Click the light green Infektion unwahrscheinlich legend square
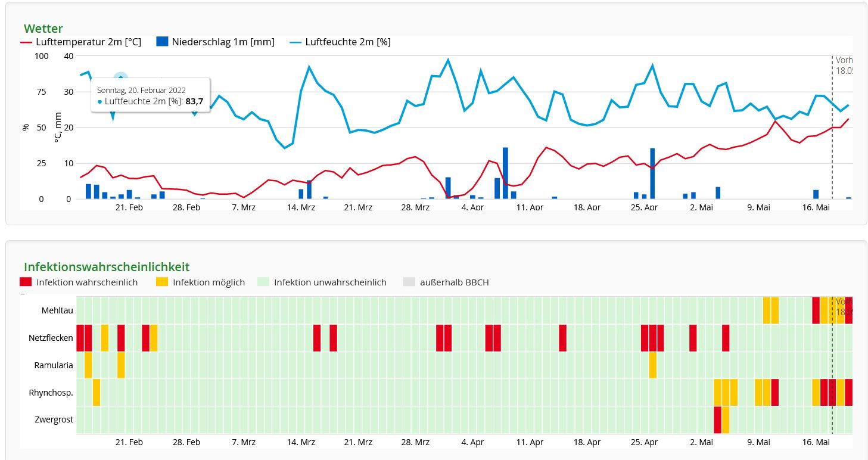This screenshot has width=868, height=460. point(263,282)
